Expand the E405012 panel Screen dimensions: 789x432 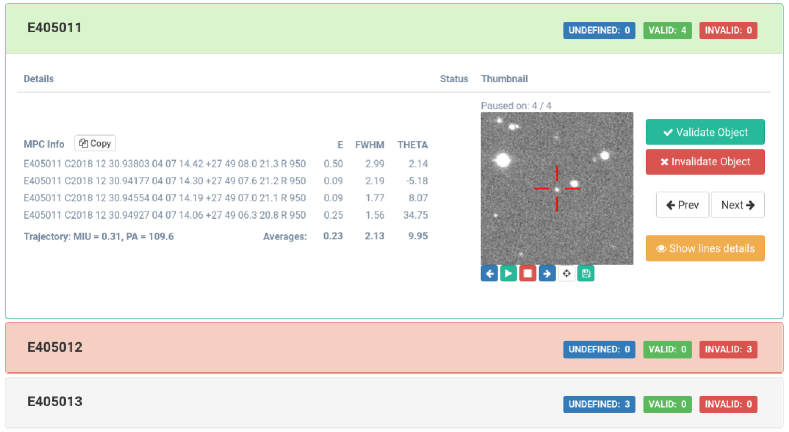pos(394,348)
